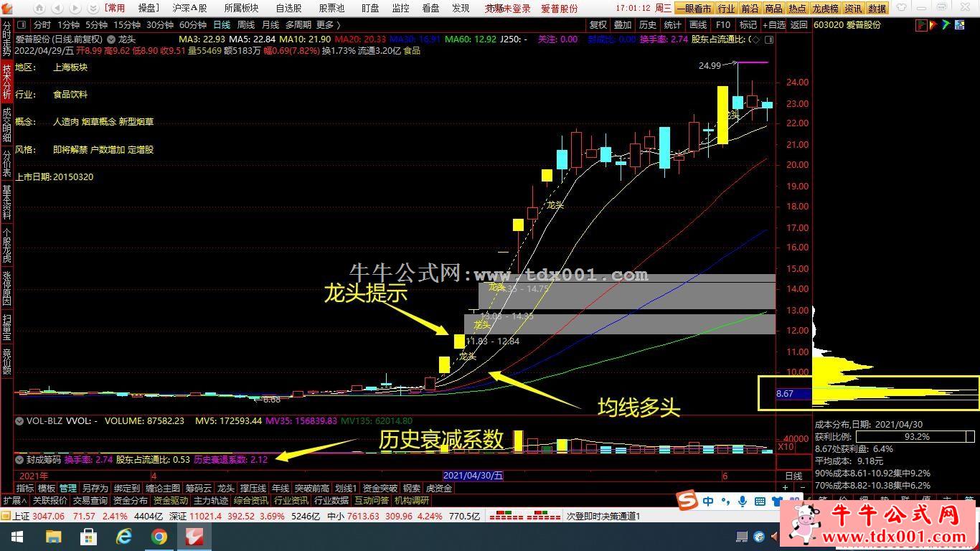Click 返回 button

point(798,25)
